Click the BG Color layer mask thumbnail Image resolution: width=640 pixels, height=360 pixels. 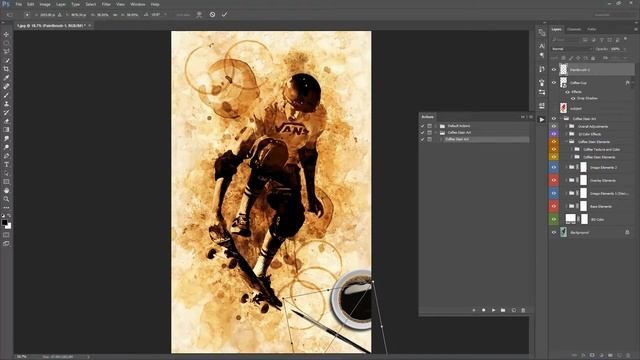(x=584, y=219)
